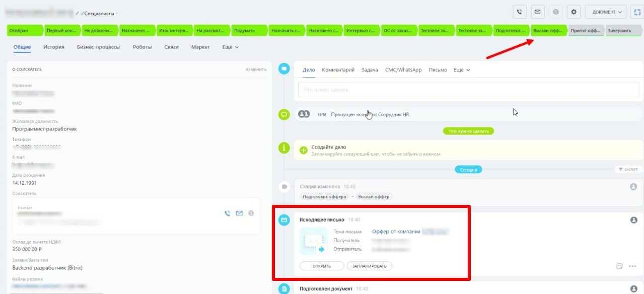Select the СМС/WhatsApp timeline tab
The image size is (644, 294).
click(403, 70)
